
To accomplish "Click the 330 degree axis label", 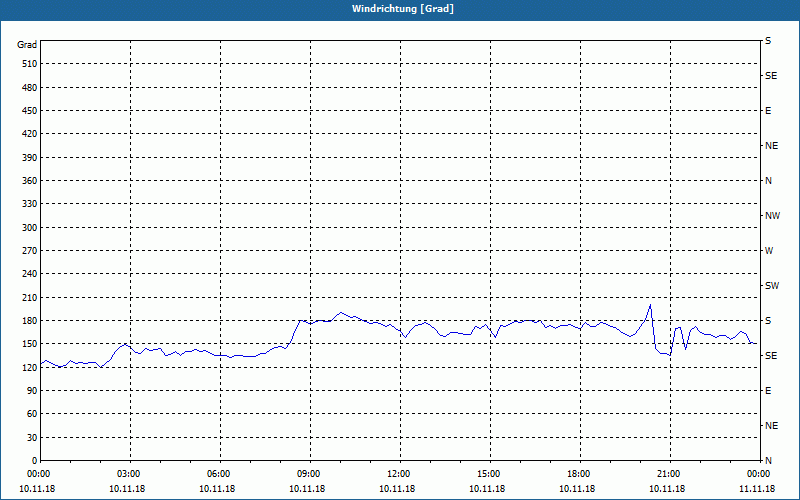I will 30,204.
